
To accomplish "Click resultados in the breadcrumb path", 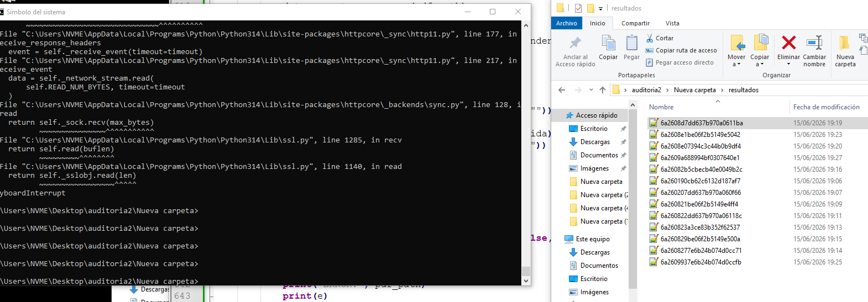I will pos(744,90).
